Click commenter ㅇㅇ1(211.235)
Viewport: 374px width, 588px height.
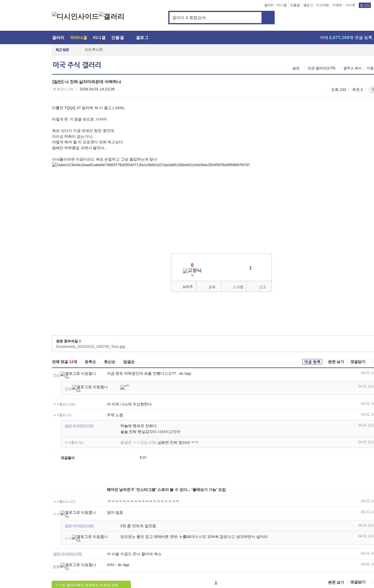click(64, 404)
